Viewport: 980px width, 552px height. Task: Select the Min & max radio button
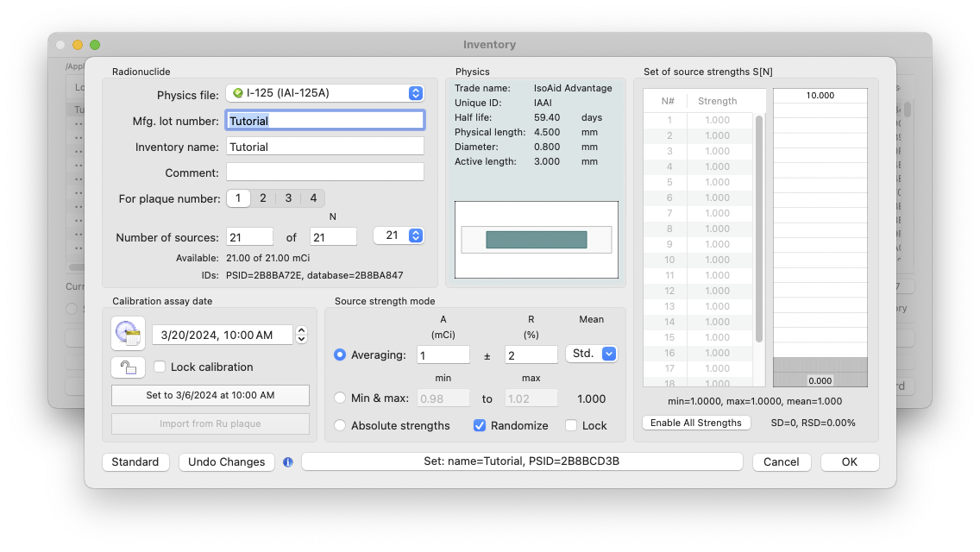pyautogui.click(x=340, y=398)
